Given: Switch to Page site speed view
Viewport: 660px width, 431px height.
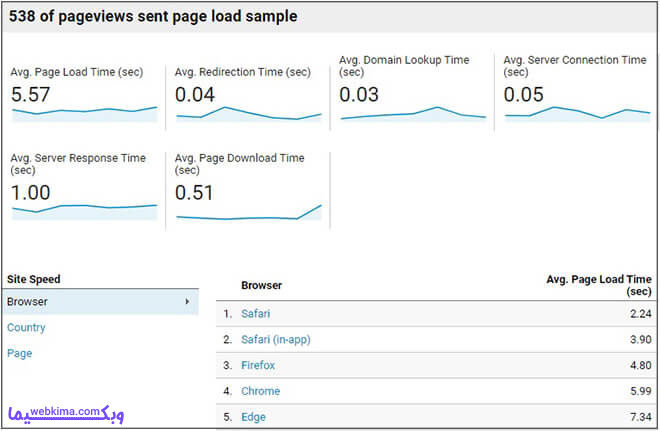Looking at the screenshot, I should [19, 353].
